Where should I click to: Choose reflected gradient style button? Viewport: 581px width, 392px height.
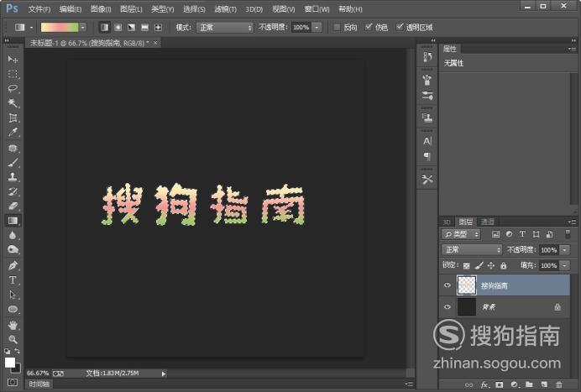coord(144,28)
